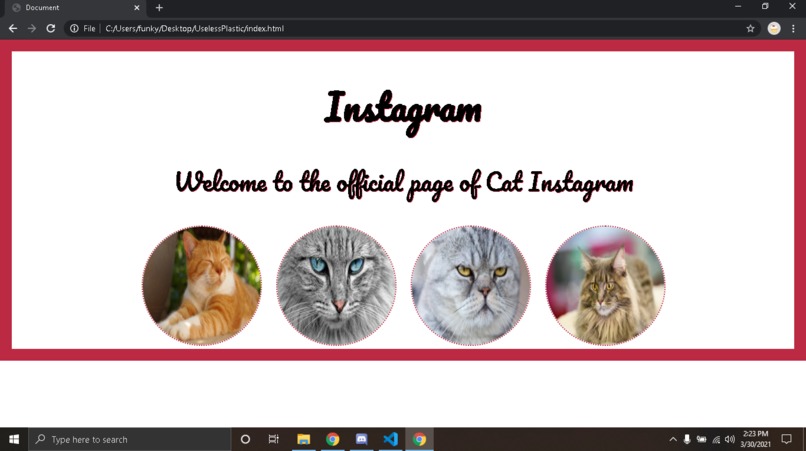Click the microphone tray icon
This screenshot has height=451, width=806.
687,439
